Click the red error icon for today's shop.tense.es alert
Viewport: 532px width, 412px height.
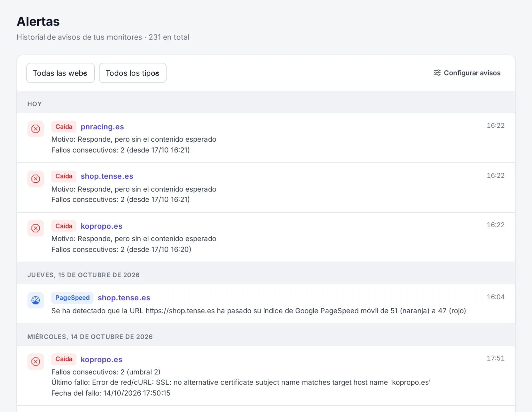(x=36, y=179)
